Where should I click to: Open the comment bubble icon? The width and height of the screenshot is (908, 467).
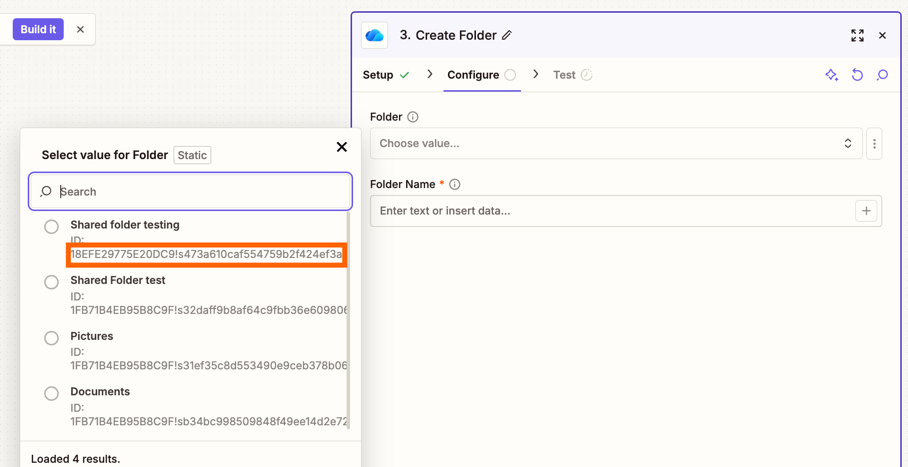(882, 75)
